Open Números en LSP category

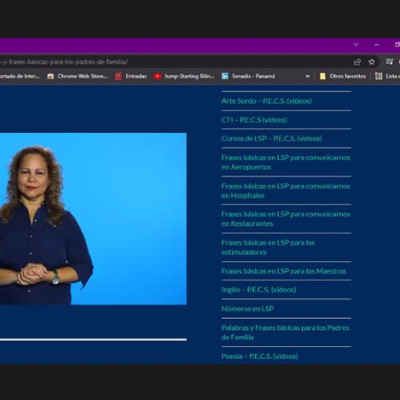tap(247, 309)
